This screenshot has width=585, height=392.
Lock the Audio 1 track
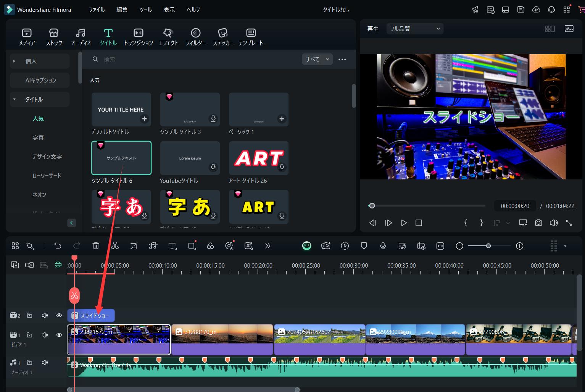[29, 362]
